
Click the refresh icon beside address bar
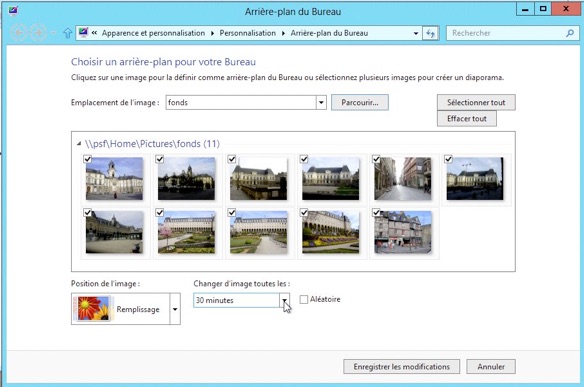[x=431, y=33]
